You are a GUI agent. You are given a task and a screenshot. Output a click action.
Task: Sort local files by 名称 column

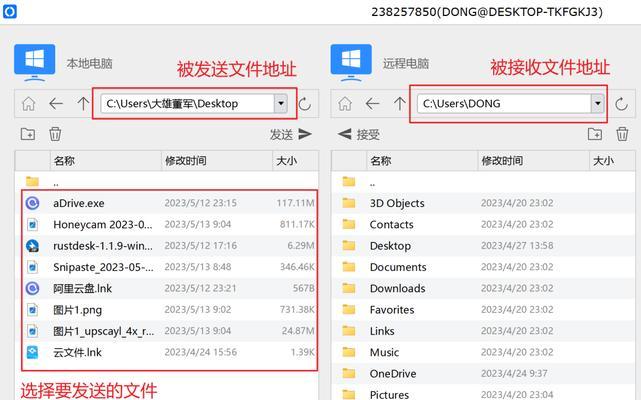pyautogui.click(x=105, y=161)
